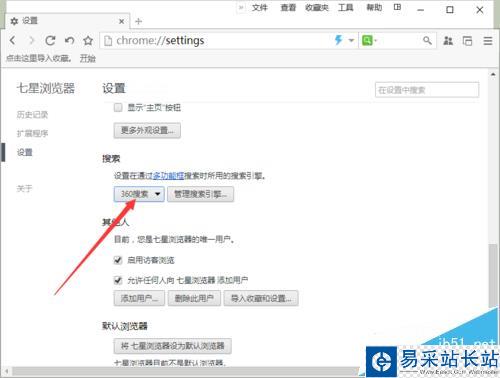Close the 设置 tab
The image size is (500, 378).
click(x=122, y=21)
